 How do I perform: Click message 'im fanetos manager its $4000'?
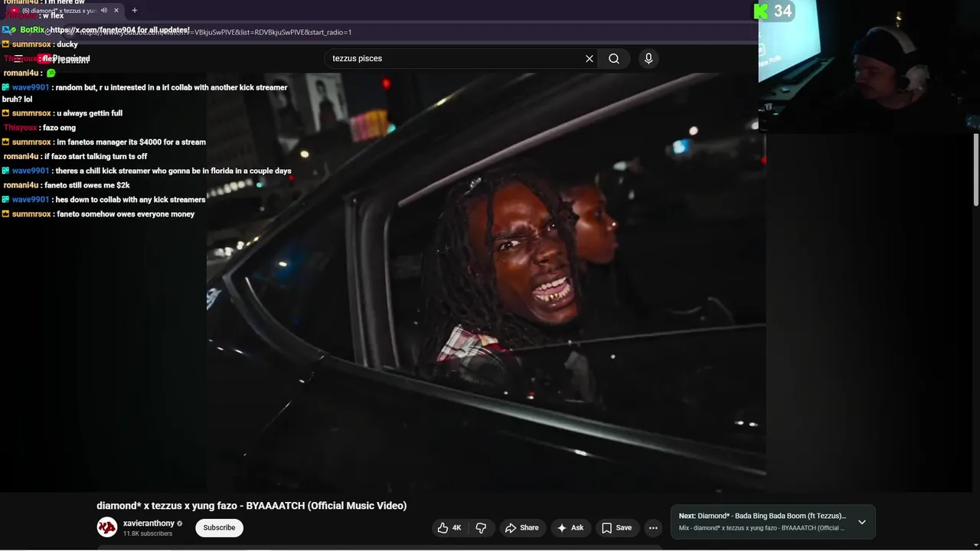coord(131,142)
